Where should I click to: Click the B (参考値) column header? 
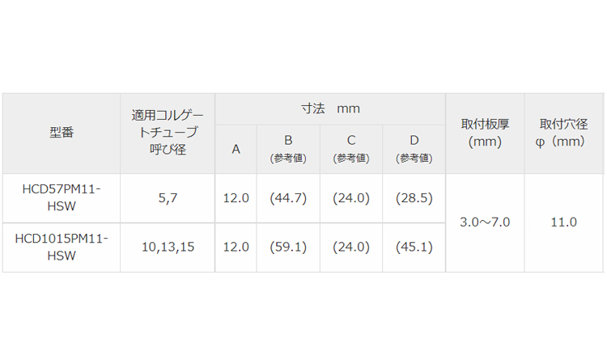[x=288, y=149]
